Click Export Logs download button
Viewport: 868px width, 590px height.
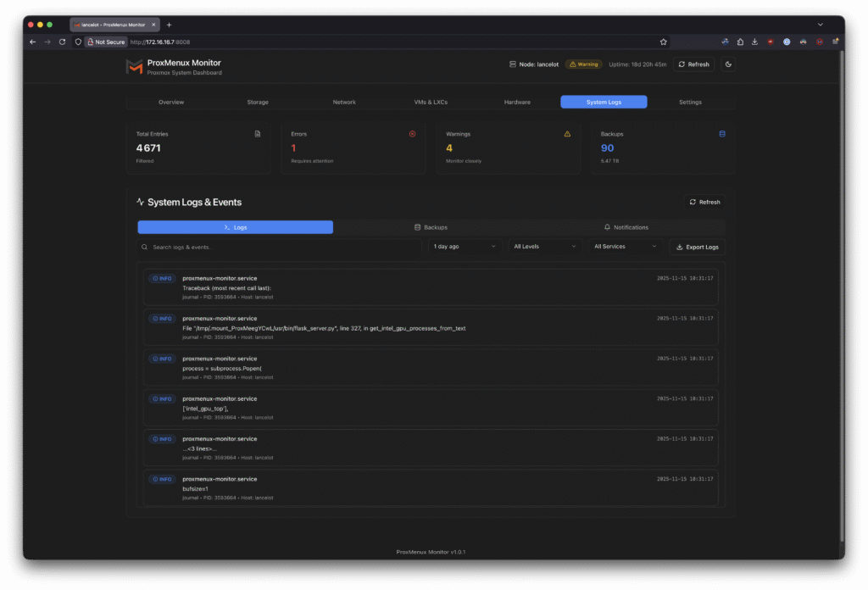[697, 247]
